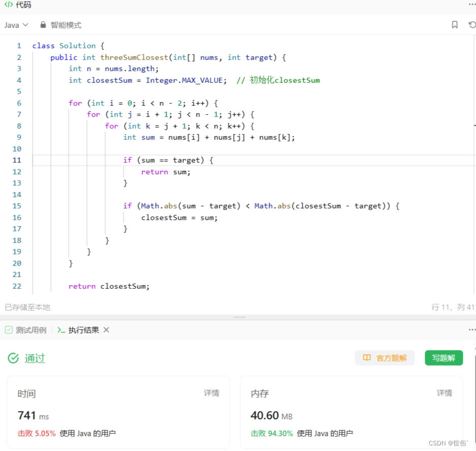476x451 pixels.
Task: Click the 代码 panel title
Action: 24,5
